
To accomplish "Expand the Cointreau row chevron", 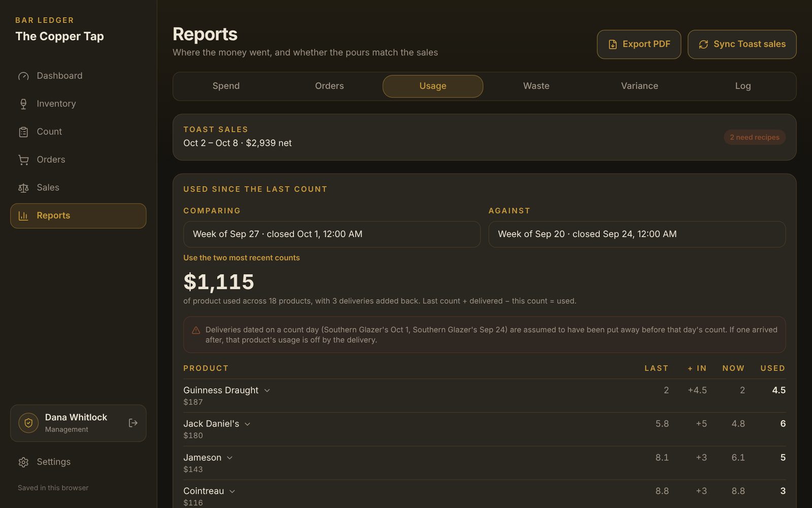I will click(x=232, y=491).
